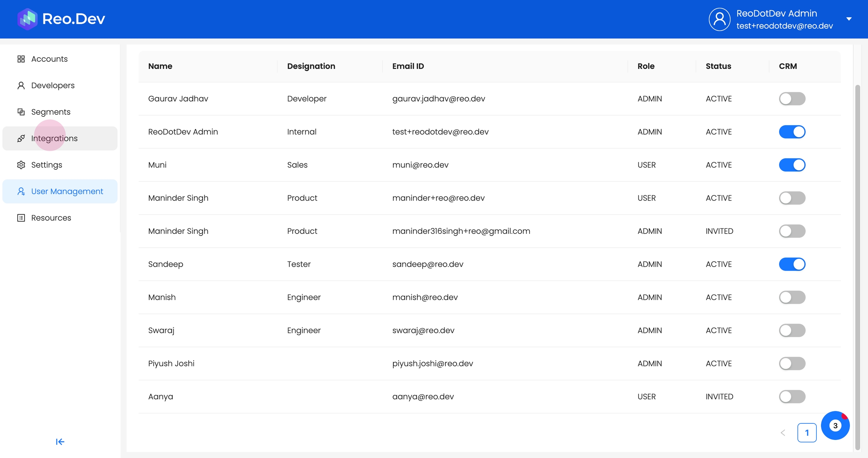Go to previous page chevron
This screenshot has height=458, width=868.
click(x=783, y=433)
